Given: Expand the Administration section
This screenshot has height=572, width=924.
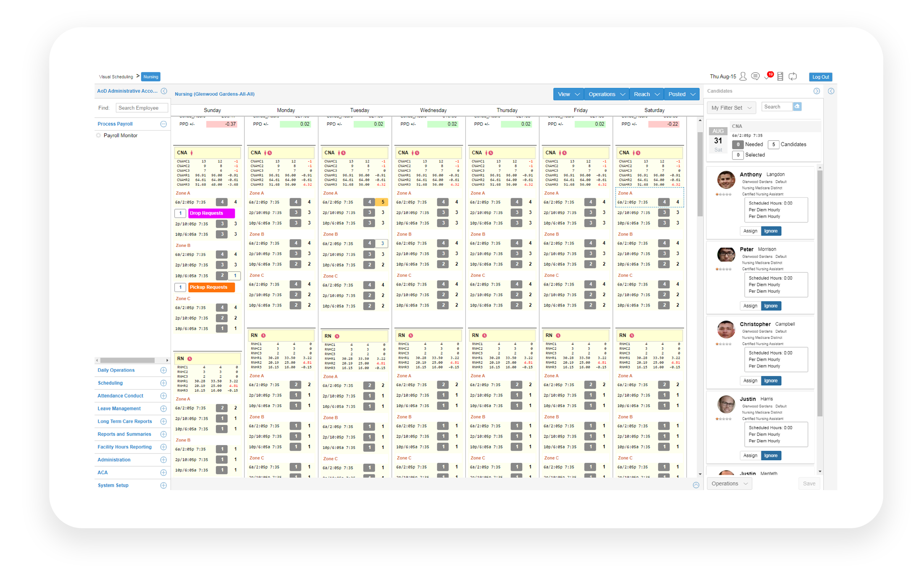Looking at the screenshot, I should 163,460.
